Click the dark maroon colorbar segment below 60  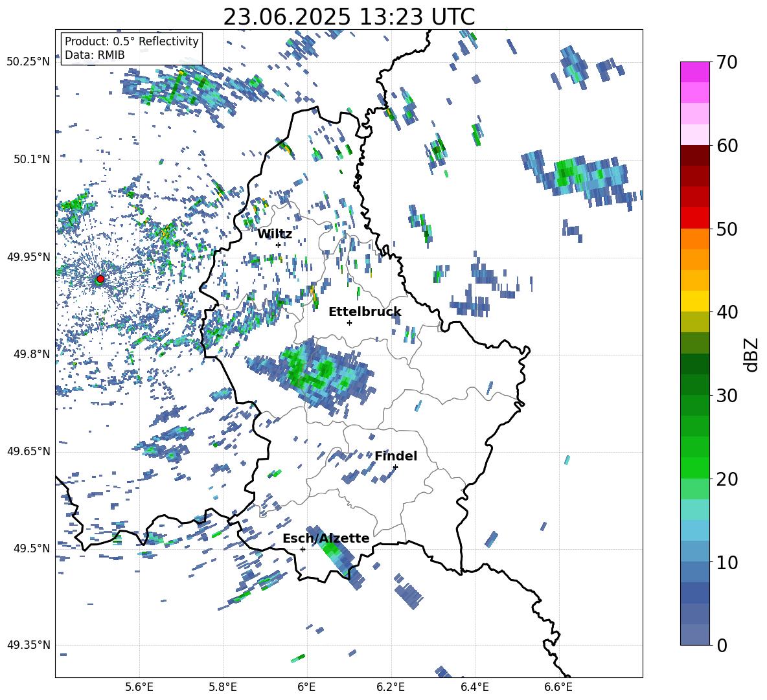[694, 155]
